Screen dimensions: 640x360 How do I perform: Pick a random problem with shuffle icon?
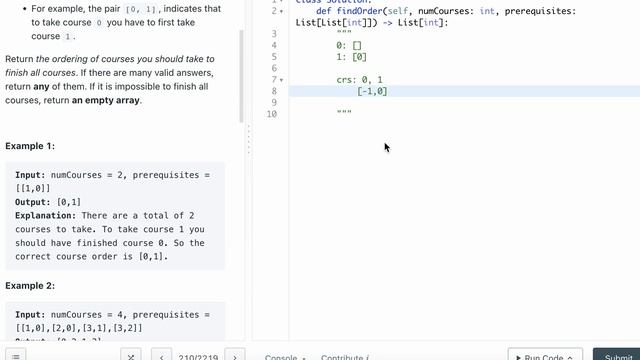coord(131,356)
